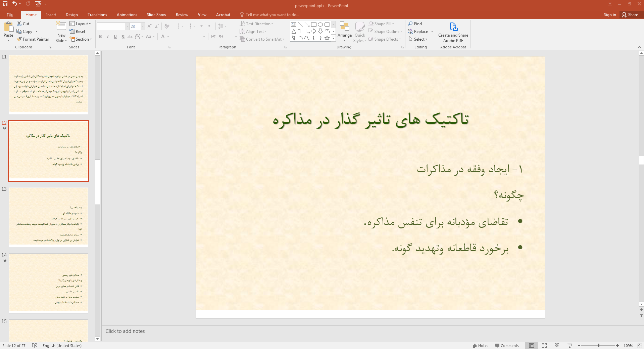Select slide 13 thumbnail
Screen dimensions: 644x349
[48, 217]
